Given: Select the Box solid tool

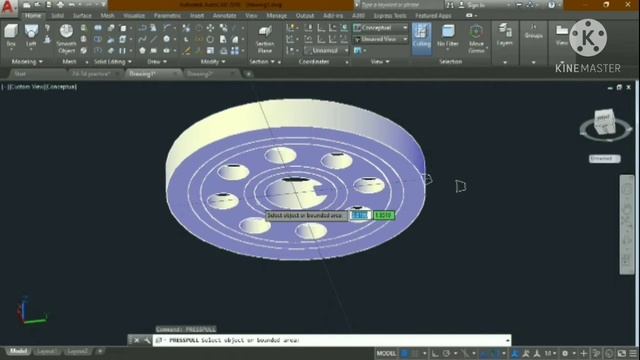Looking at the screenshot, I should tap(11, 35).
